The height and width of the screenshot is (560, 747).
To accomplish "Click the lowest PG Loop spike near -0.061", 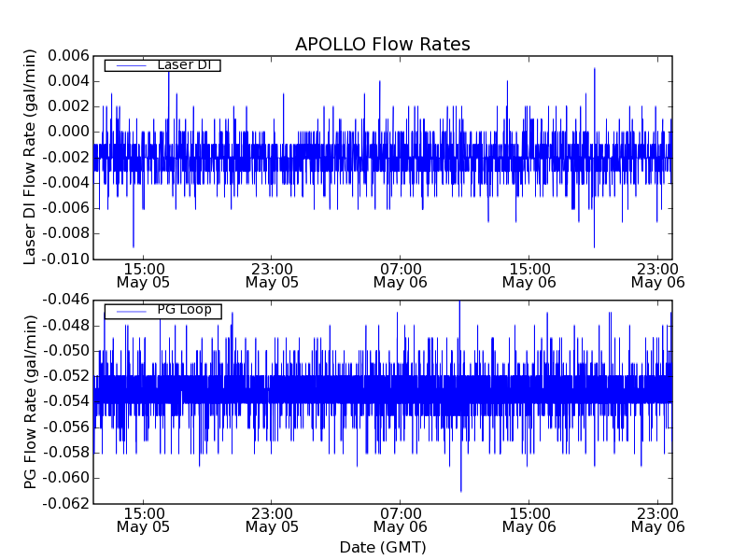I will (460, 489).
